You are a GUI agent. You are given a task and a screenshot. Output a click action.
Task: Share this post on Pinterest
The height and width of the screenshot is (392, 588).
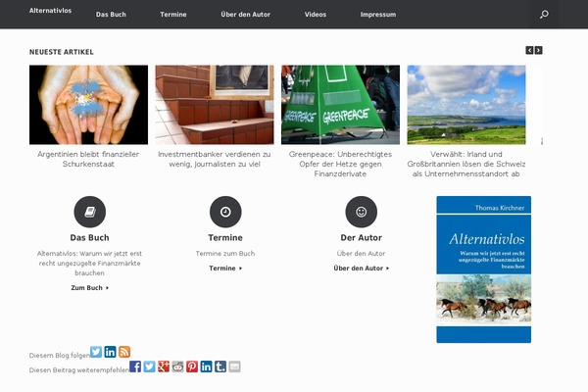192,367
